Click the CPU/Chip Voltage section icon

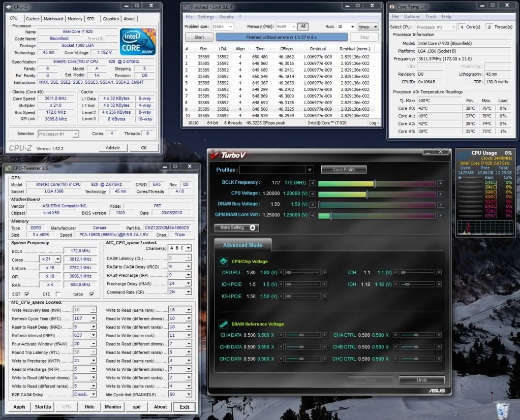[223, 262]
